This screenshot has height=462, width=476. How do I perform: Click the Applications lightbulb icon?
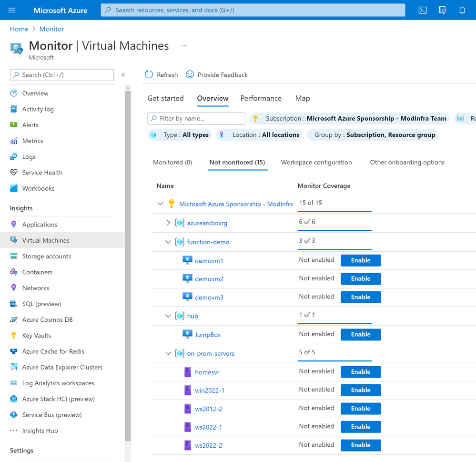(x=14, y=225)
